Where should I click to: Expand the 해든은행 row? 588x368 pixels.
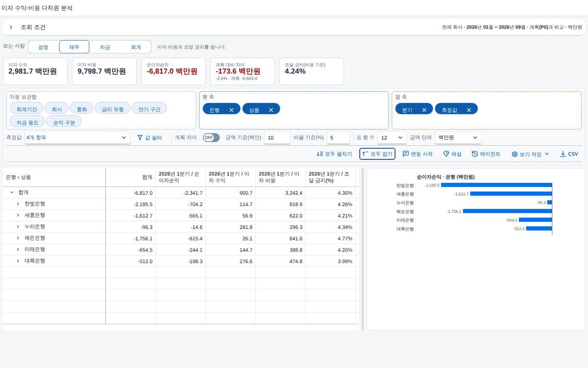18,238
